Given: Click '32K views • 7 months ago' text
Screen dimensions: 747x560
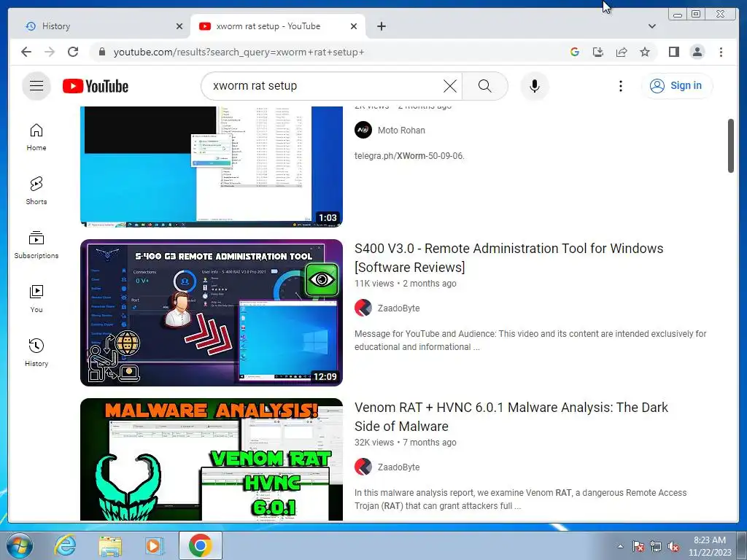Looking at the screenshot, I should 406,443.
